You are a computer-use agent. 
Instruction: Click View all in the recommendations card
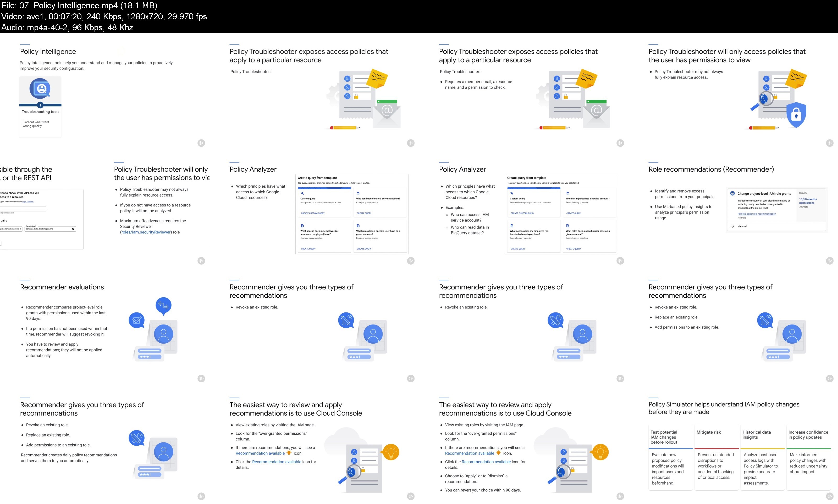point(742,226)
